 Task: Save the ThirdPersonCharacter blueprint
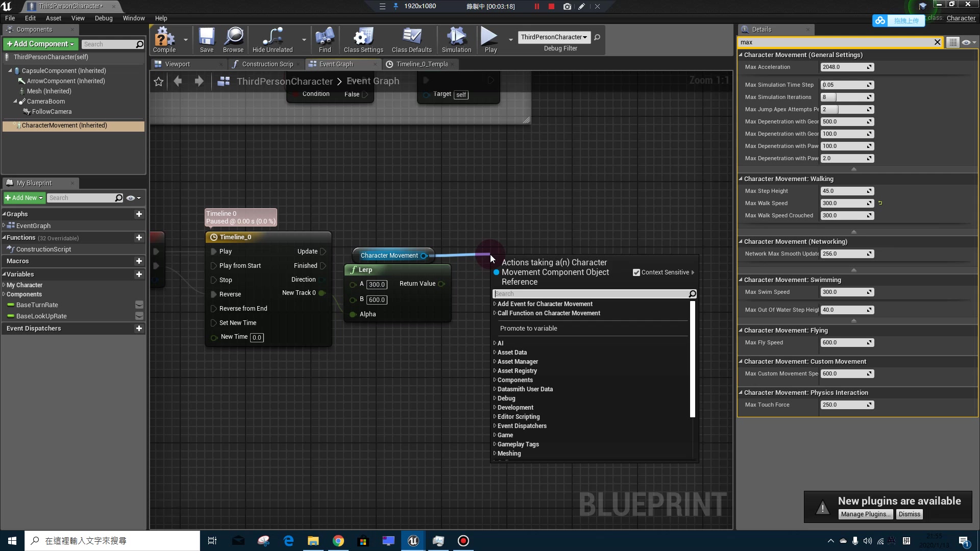click(207, 40)
